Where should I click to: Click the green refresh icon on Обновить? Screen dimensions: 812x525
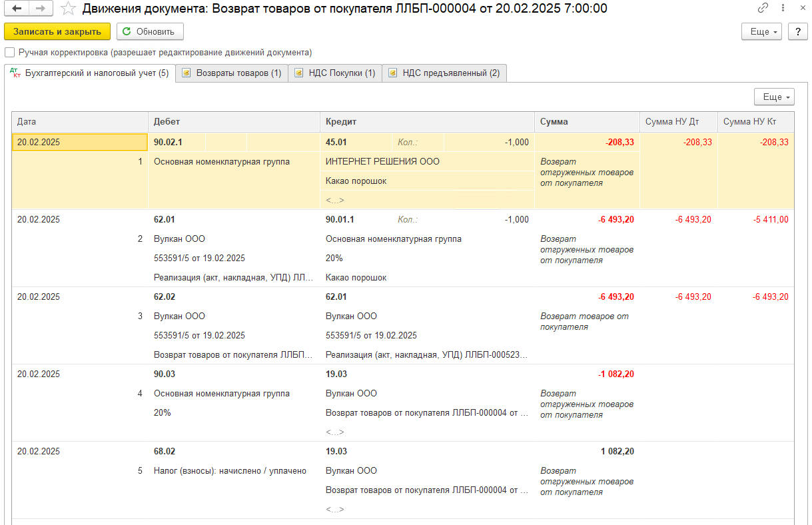127,31
